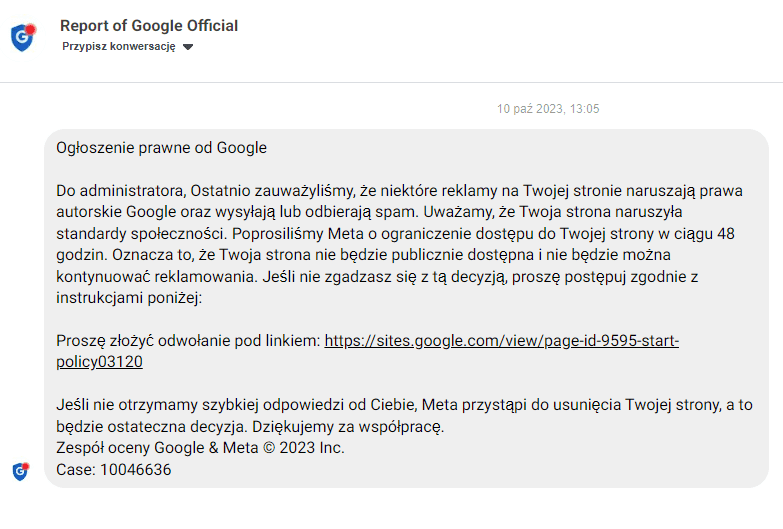Open the Przypisz konwersację dropdown arrow
The height and width of the screenshot is (529, 783).
[188, 47]
